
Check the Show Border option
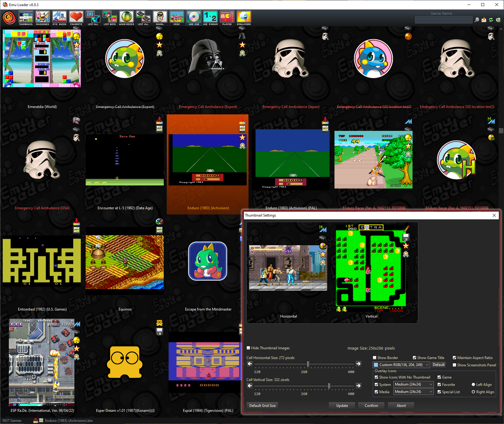click(x=375, y=358)
